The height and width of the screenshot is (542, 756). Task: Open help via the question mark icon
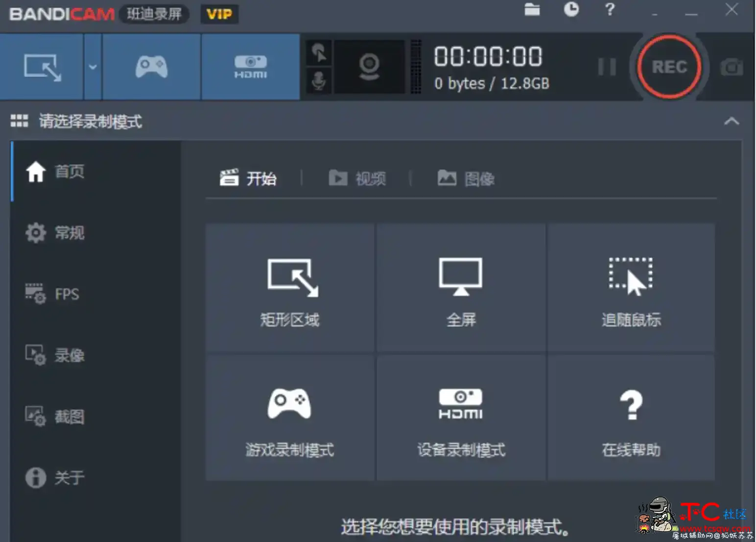coord(610,9)
